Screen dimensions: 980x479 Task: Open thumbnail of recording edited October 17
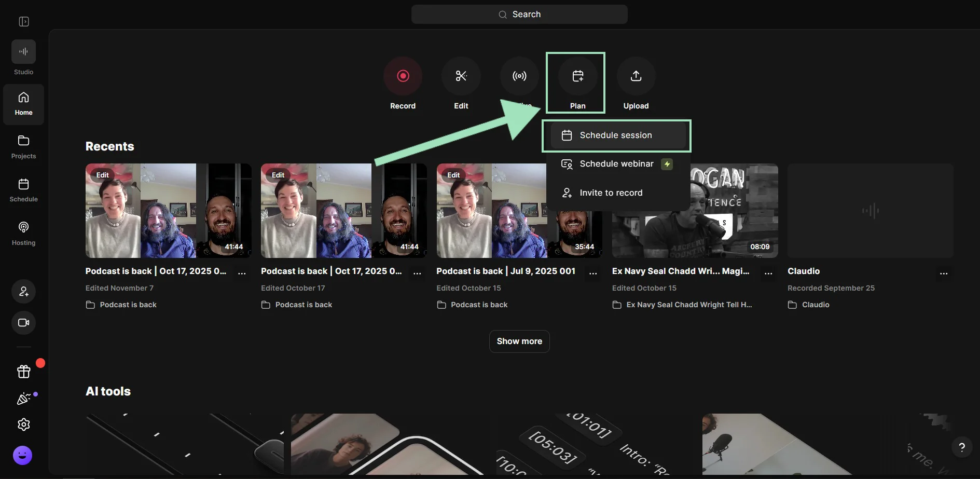point(344,211)
